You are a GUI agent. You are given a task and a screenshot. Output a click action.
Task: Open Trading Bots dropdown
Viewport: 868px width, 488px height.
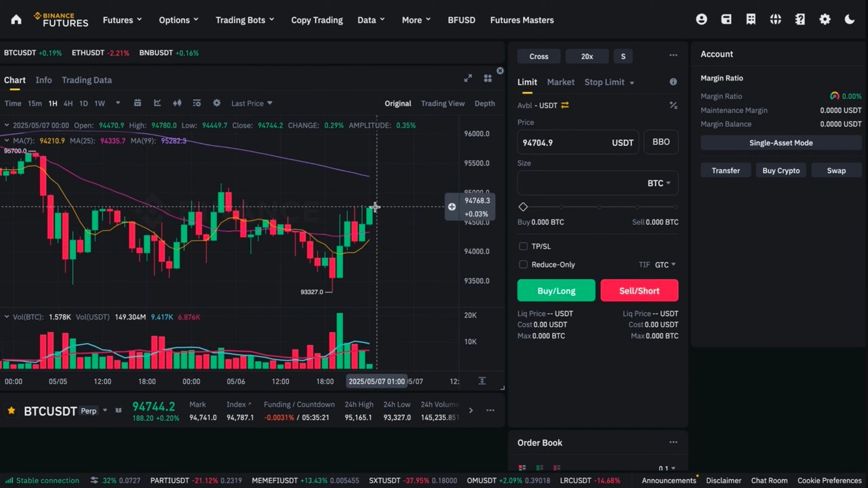point(245,20)
